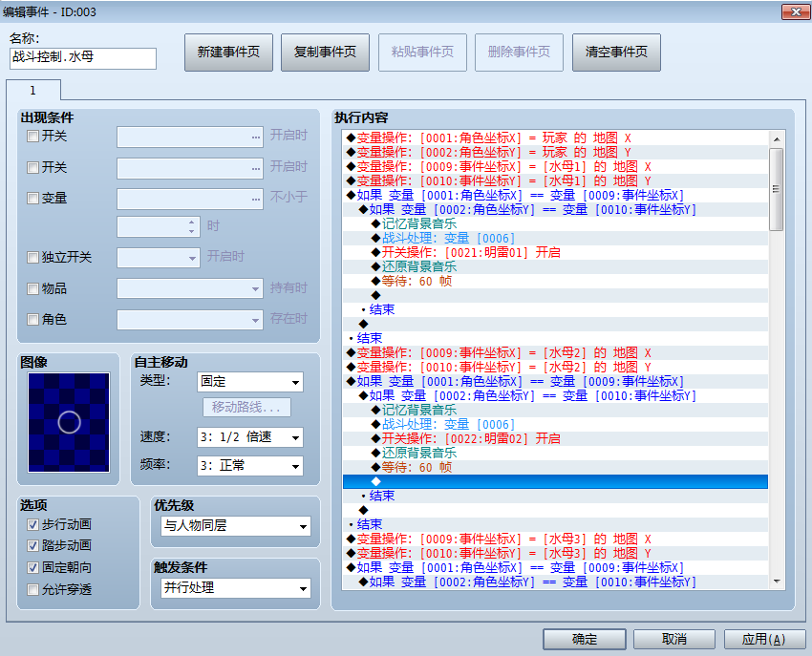Click the 粘贴事件页 button
This screenshot has width=812, height=656.
(x=422, y=53)
